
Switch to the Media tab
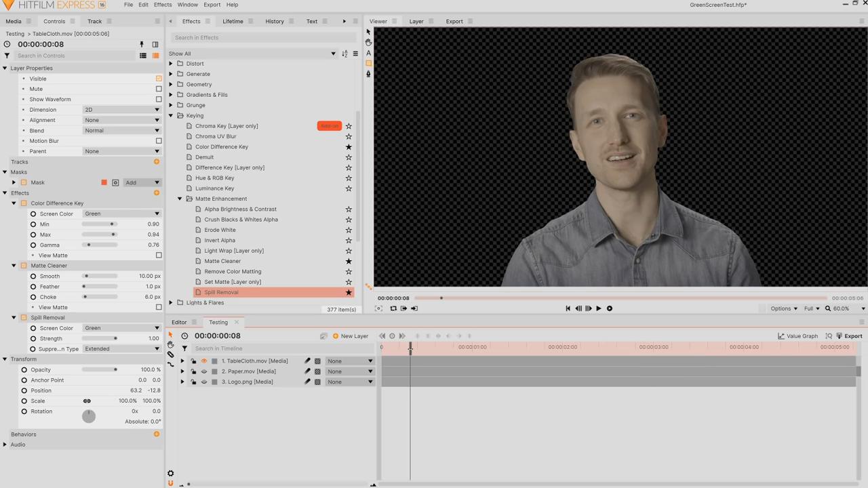click(14, 21)
